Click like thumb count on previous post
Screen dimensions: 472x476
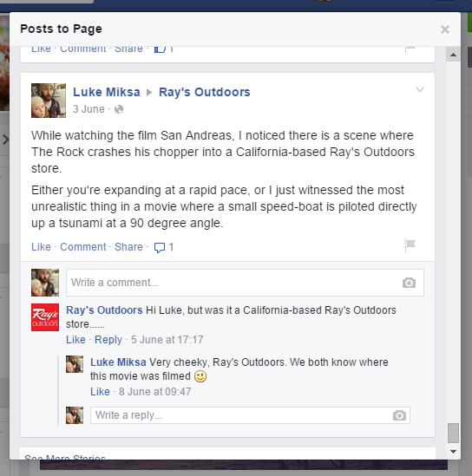click(x=164, y=49)
